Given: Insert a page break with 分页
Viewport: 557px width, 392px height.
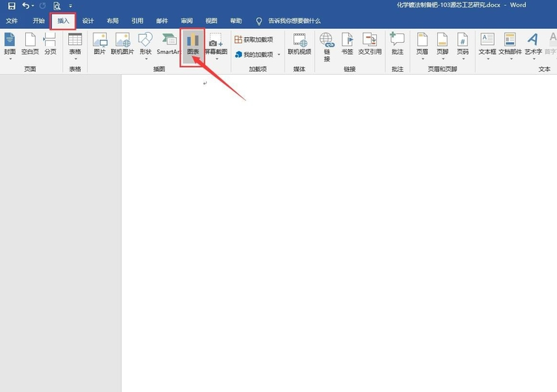Looking at the screenshot, I should (x=50, y=44).
